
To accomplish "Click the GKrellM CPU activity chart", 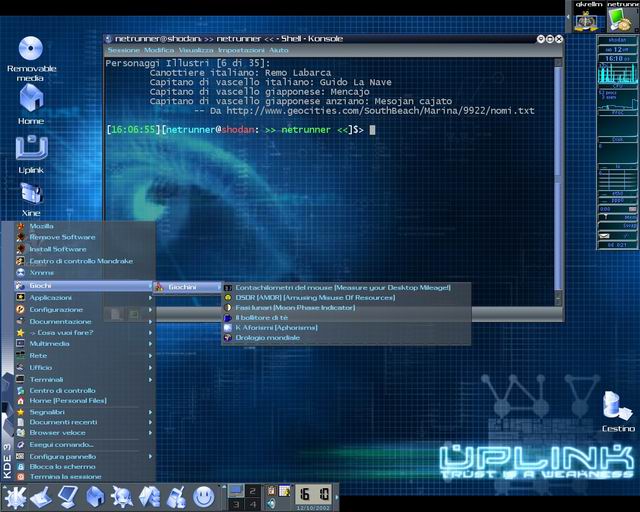I will (617, 73).
